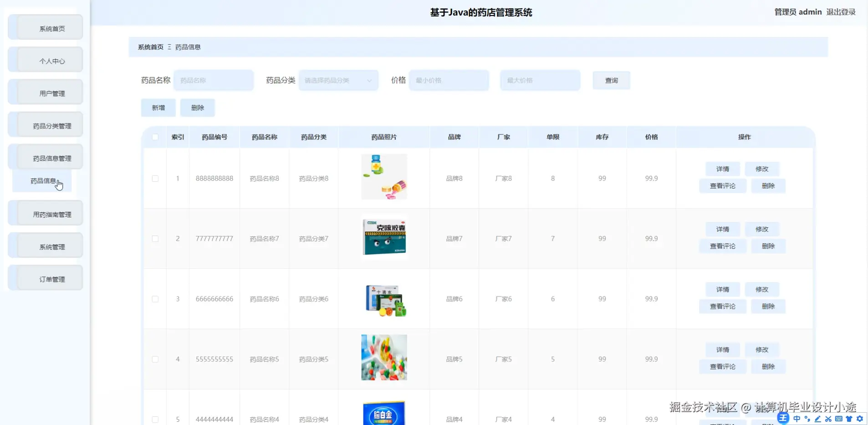868x425 pixels.
Task: Tick the select-all checkbox in table header
Action: [155, 137]
